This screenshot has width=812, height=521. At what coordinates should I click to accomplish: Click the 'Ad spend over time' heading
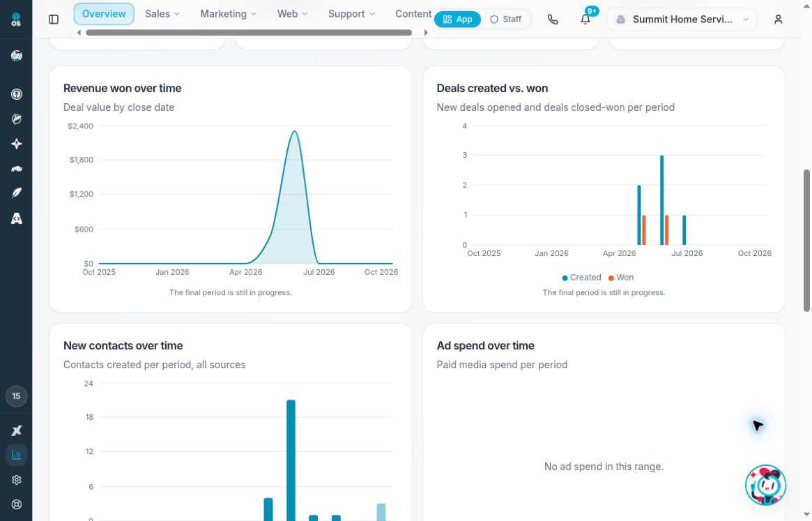tap(485, 346)
